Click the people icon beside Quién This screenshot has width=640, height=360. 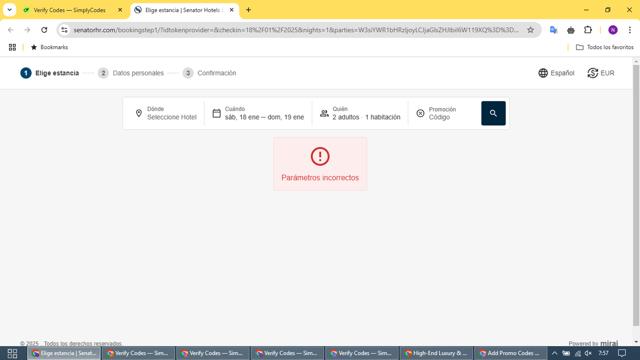pyautogui.click(x=324, y=113)
